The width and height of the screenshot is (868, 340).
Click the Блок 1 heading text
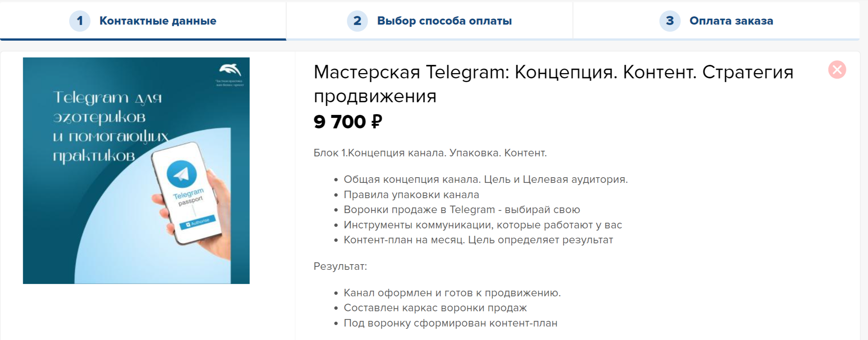[x=430, y=153]
